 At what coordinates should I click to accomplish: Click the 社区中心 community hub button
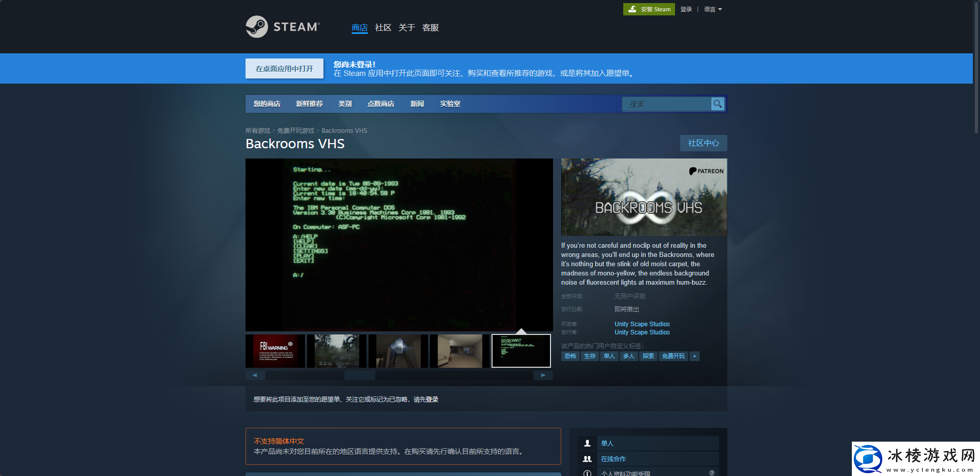(x=703, y=143)
